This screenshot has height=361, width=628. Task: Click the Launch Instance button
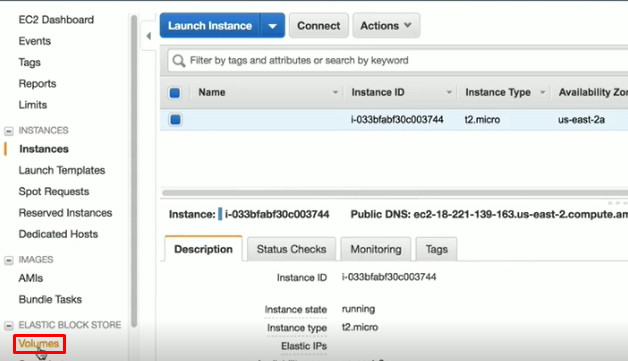(210, 26)
